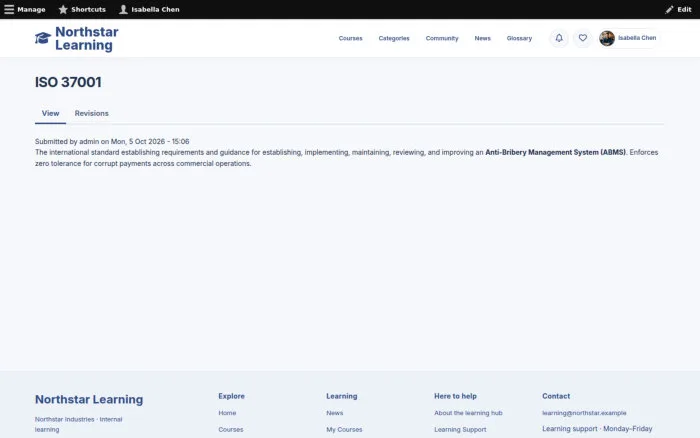Open footer Learning Support link
The height and width of the screenshot is (438, 700).
click(x=460, y=430)
